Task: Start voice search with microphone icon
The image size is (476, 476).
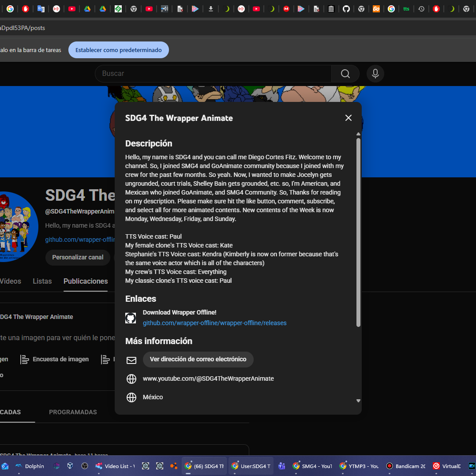Action: coord(375,74)
